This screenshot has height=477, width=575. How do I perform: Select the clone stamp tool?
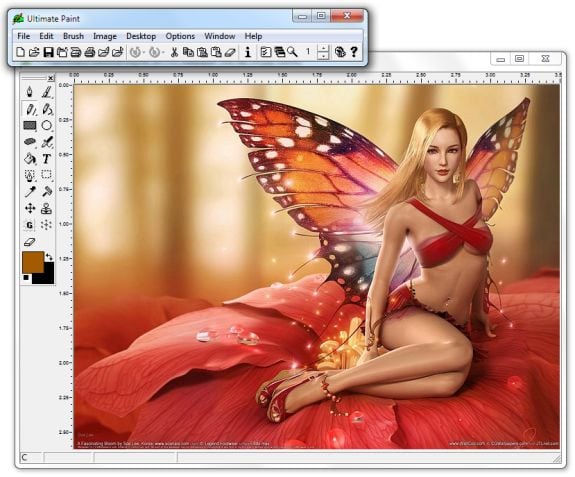(x=46, y=208)
